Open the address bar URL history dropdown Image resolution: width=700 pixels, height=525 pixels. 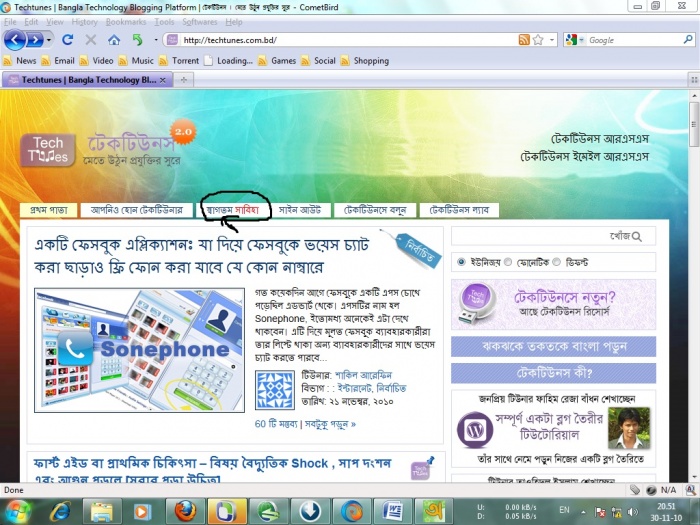tap(552, 40)
